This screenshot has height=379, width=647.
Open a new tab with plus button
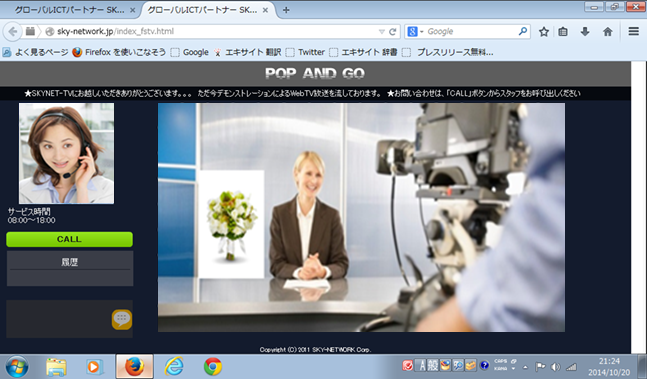[x=286, y=10]
